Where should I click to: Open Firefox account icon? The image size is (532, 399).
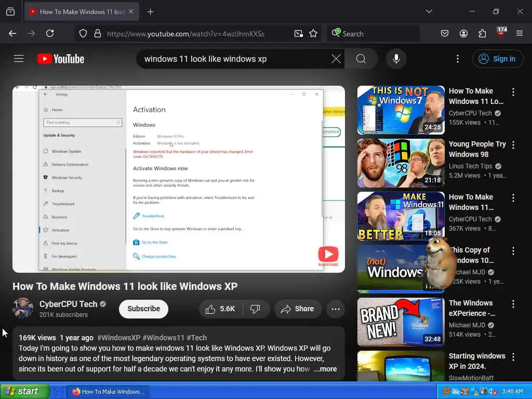(x=463, y=33)
